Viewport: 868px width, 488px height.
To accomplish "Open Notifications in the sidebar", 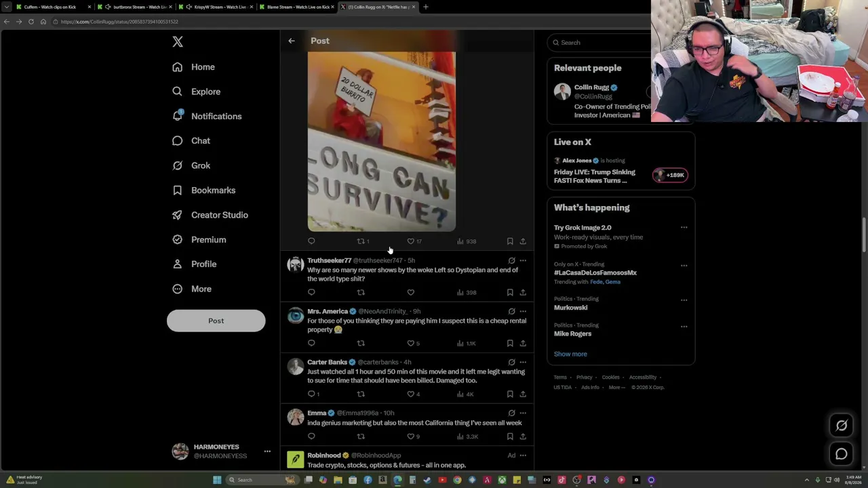I will click(x=207, y=116).
